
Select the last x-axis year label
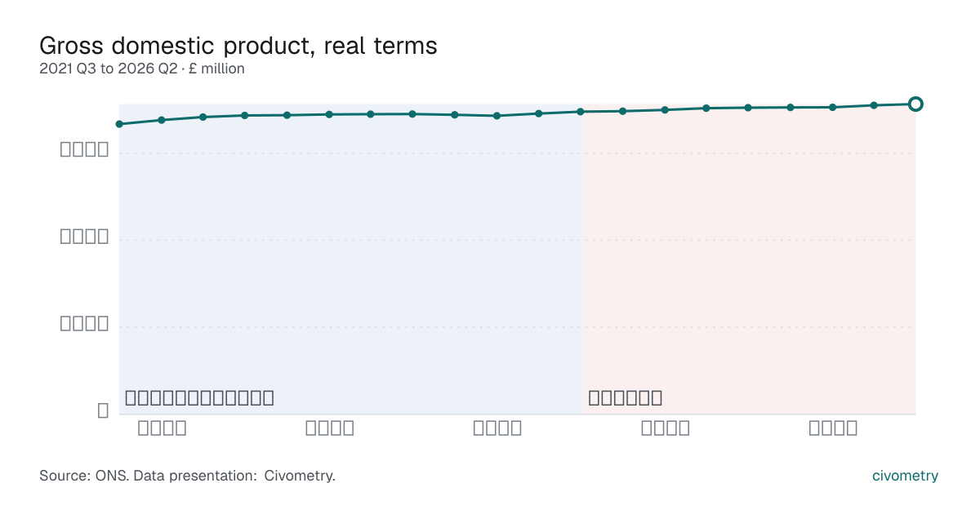point(833,428)
